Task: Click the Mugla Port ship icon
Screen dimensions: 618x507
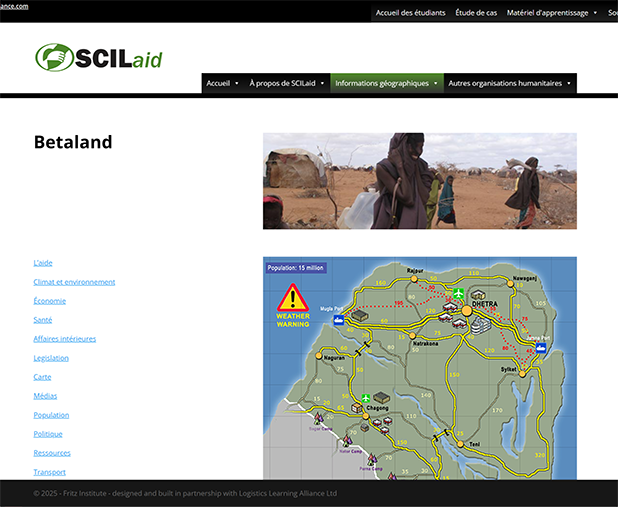Action: point(339,320)
